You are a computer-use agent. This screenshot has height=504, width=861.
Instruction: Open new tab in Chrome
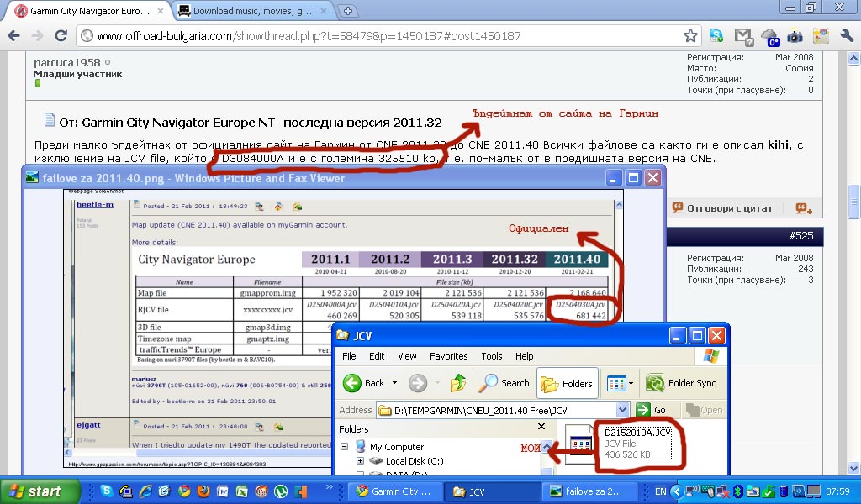click(349, 11)
